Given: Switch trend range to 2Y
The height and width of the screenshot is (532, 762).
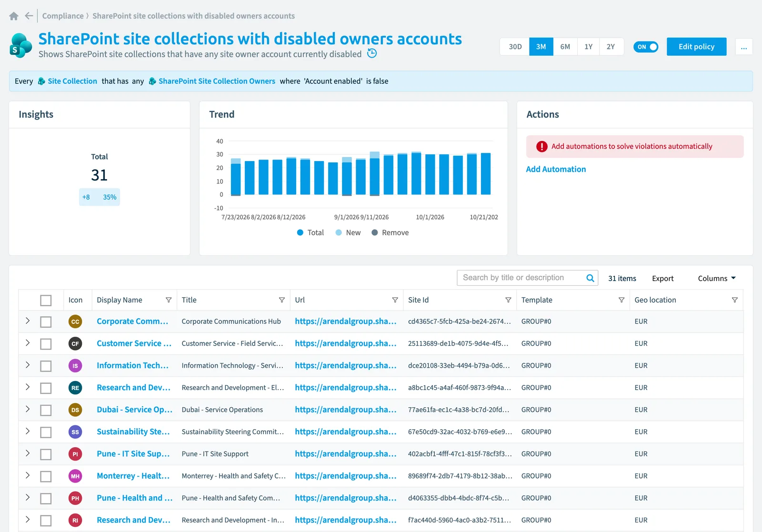Looking at the screenshot, I should tap(611, 47).
